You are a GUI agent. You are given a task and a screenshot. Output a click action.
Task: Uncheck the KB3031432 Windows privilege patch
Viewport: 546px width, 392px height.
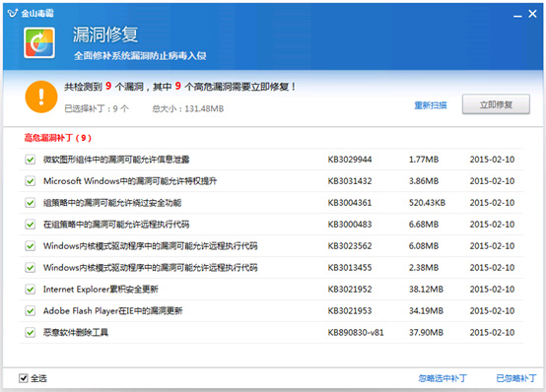pyautogui.click(x=31, y=181)
